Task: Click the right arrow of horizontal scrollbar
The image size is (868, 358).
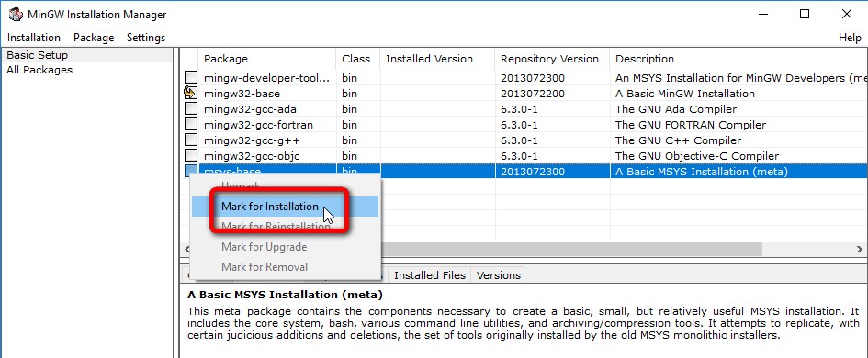Action: point(861,250)
